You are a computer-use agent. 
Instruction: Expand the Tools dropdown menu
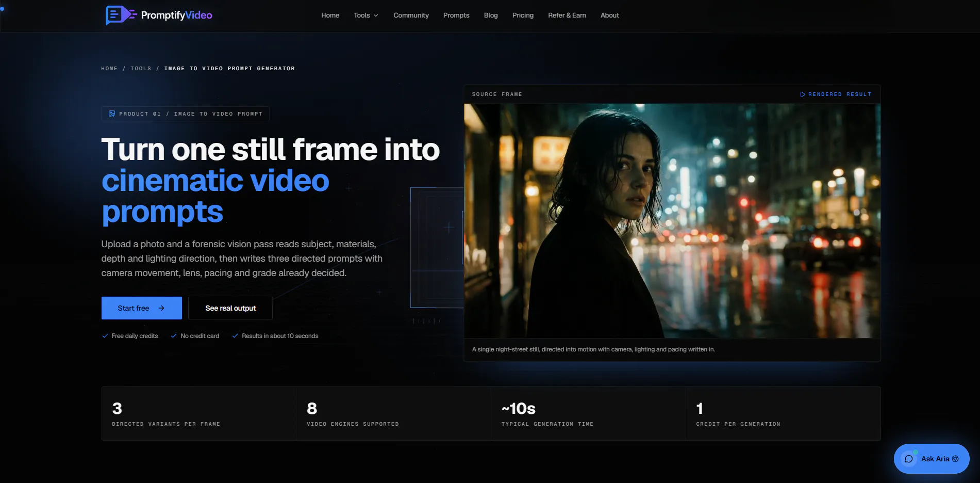(366, 15)
